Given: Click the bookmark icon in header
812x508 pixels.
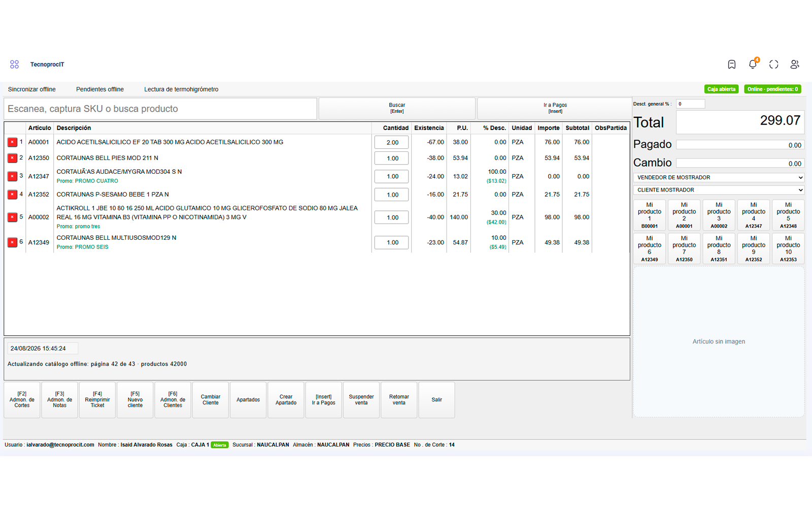Looking at the screenshot, I should pos(731,65).
